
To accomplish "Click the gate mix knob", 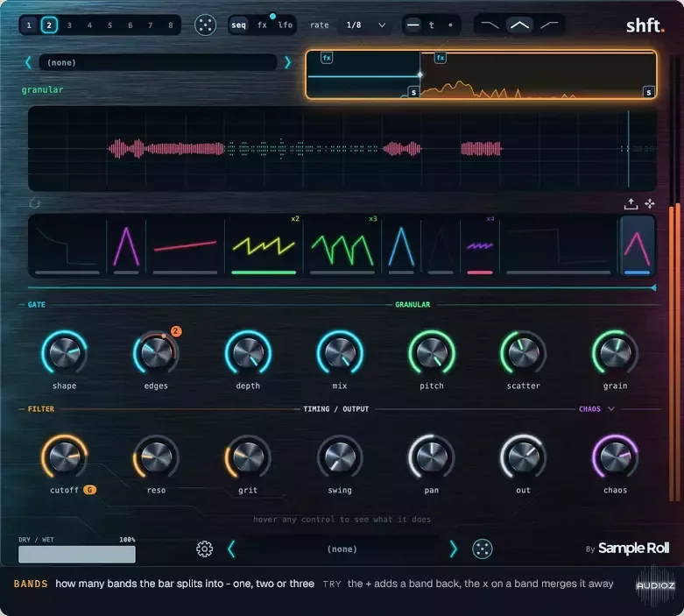I will pyautogui.click(x=340, y=353).
